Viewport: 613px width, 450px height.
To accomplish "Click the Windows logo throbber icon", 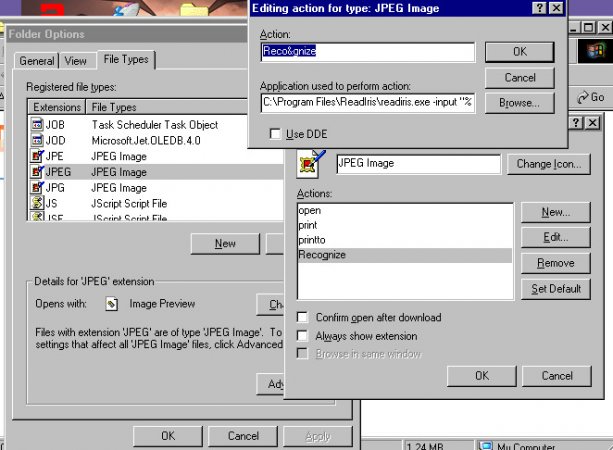I will pos(595,51).
